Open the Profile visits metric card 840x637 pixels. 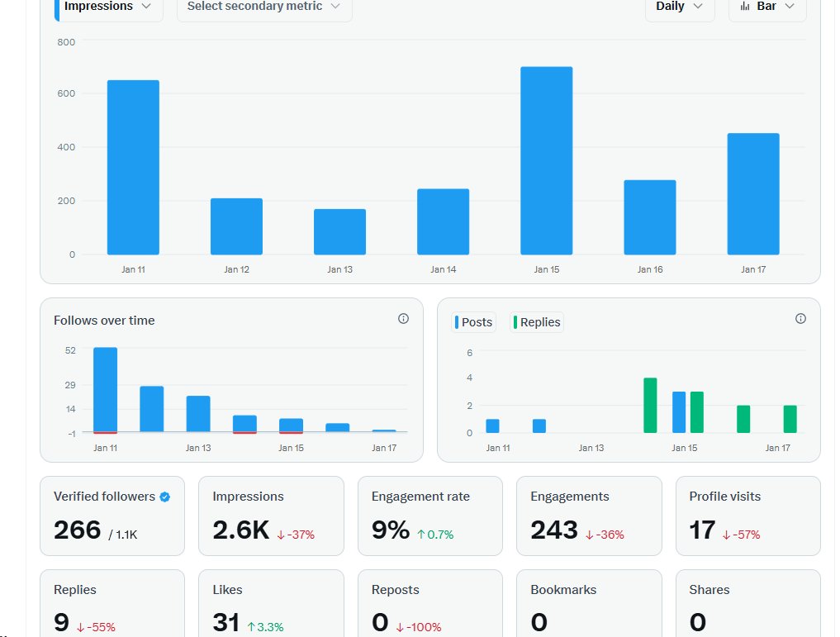coord(748,516)
